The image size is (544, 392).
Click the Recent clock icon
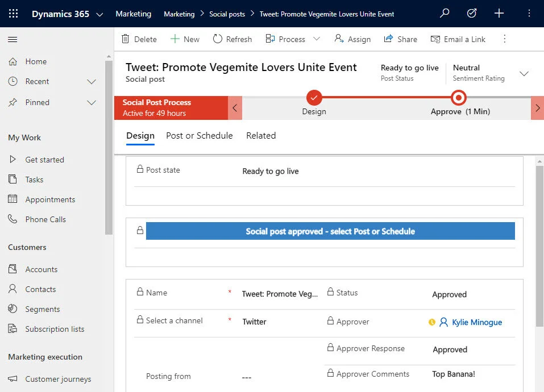click(13, 81)
